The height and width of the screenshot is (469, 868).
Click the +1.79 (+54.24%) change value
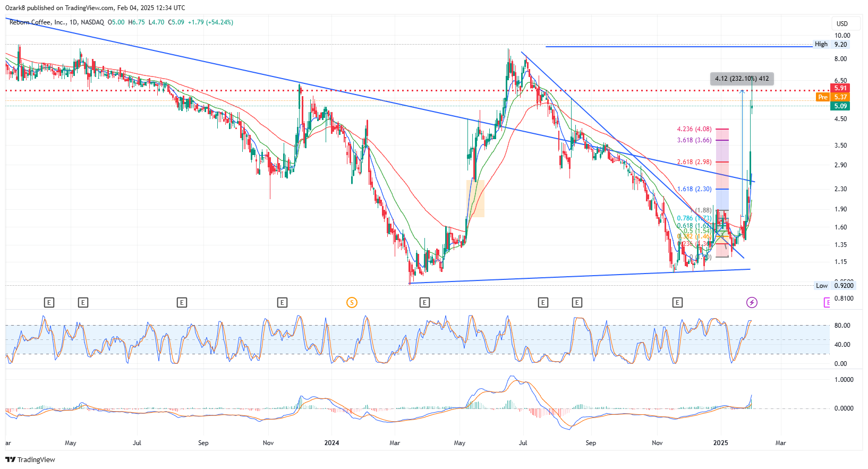tap(210, 22)
